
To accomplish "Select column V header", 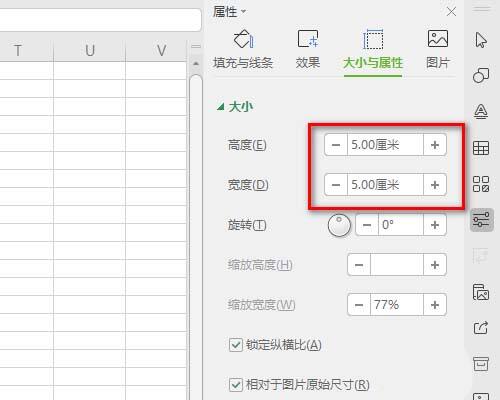I will pos(162,51).
